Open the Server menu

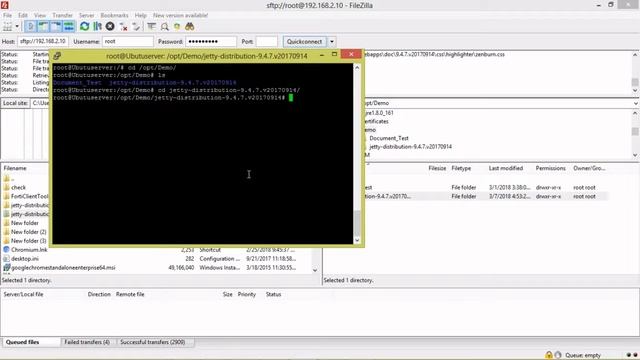(x=87, y=15)
